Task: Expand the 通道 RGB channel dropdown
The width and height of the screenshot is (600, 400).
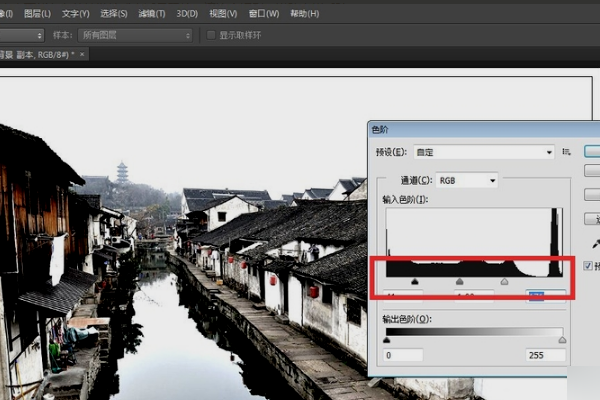Action: [x=466, y=180]
